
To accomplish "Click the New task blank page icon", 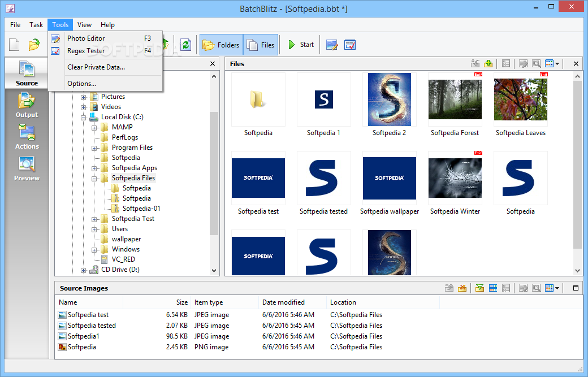I will [14, 45].
